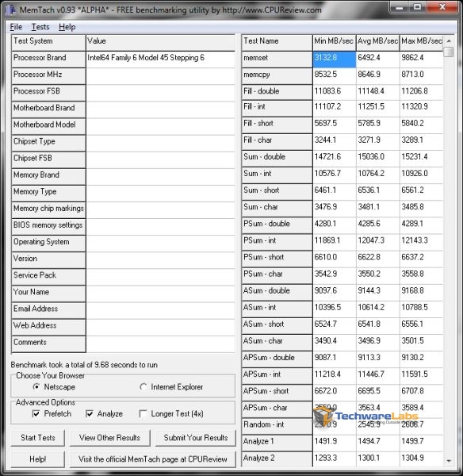The height and width of the screenshot is (476, 463).
Task: Click the Operating System value field
Action: tap(160, 244)
